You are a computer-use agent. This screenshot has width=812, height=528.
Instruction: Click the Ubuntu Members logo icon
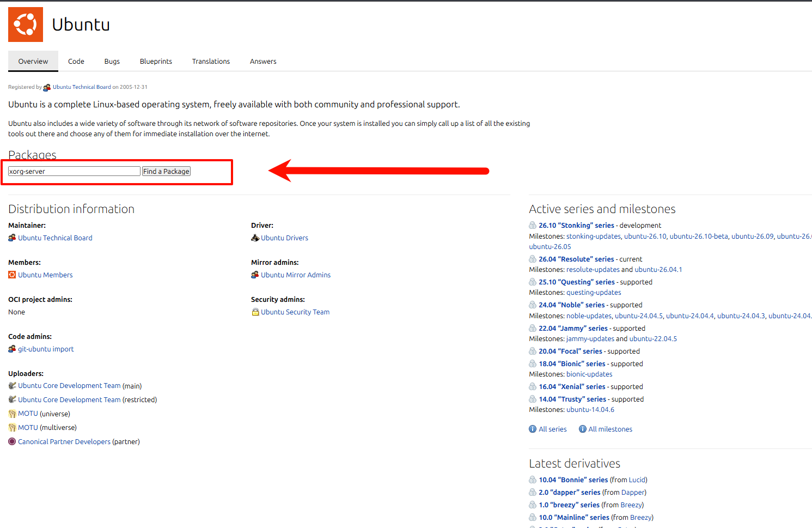(12, 275)
